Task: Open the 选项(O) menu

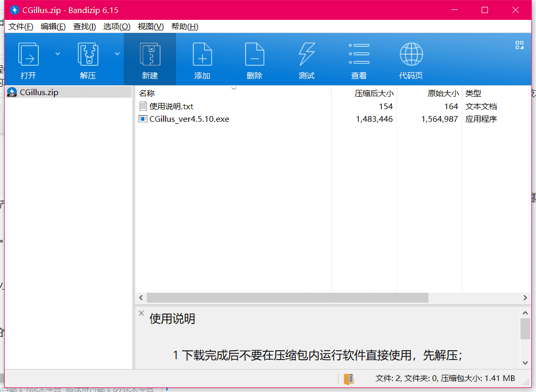Action: pyautogui.click(x=116, y=27)
